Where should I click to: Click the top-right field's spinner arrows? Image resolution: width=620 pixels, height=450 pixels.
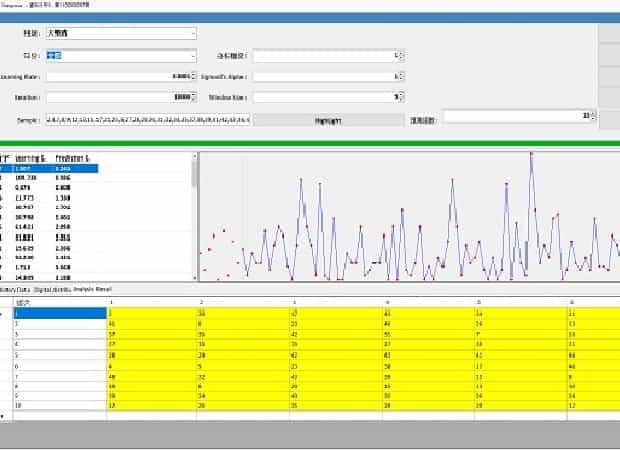[399, 55]
